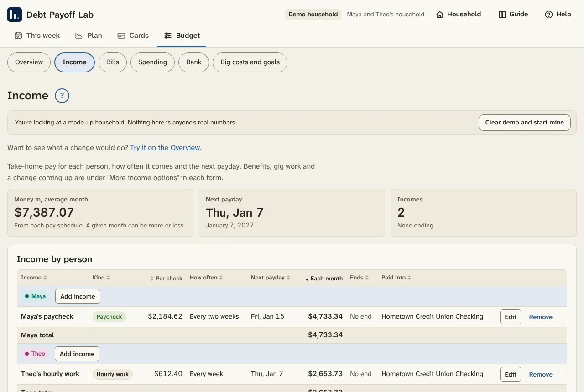Open the Guide

(513, 15)
